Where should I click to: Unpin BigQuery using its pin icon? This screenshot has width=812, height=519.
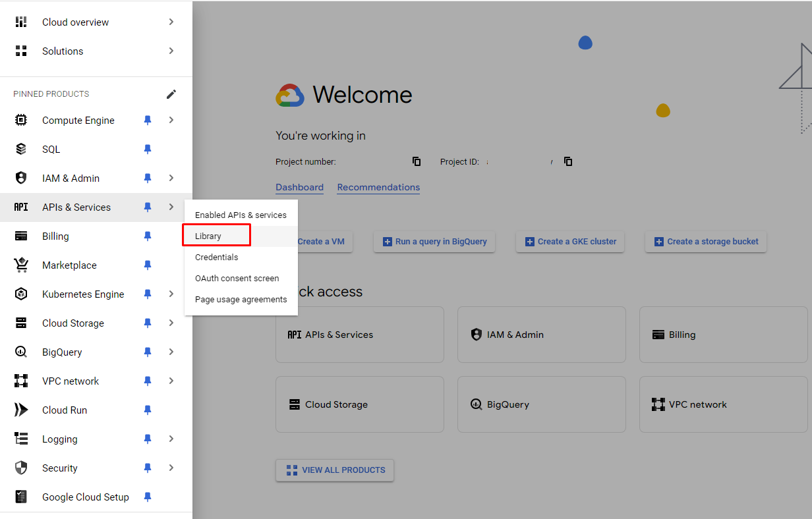[x=148, y=352]
